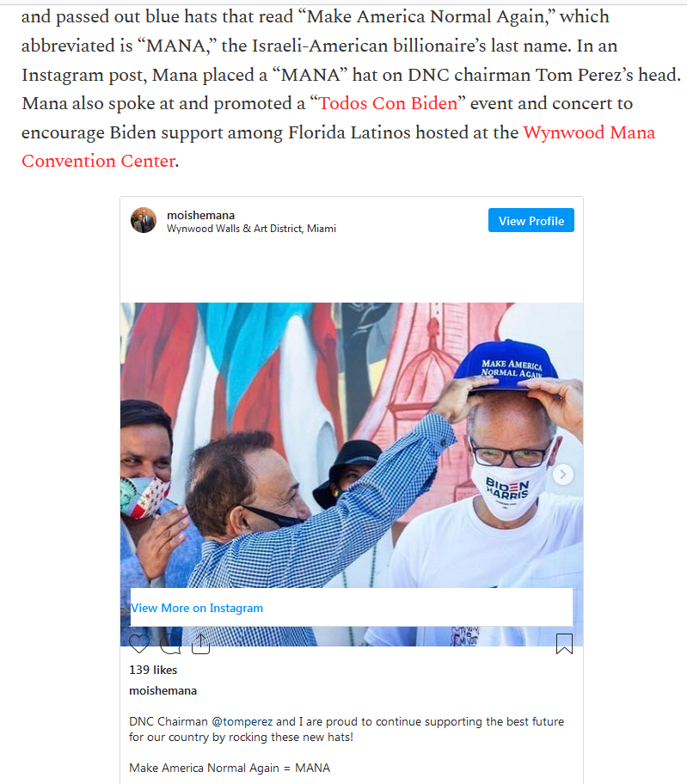This screenshot has height=784, width=687.
Task: Save post with bookmark icon
Action: click(564, 644)
